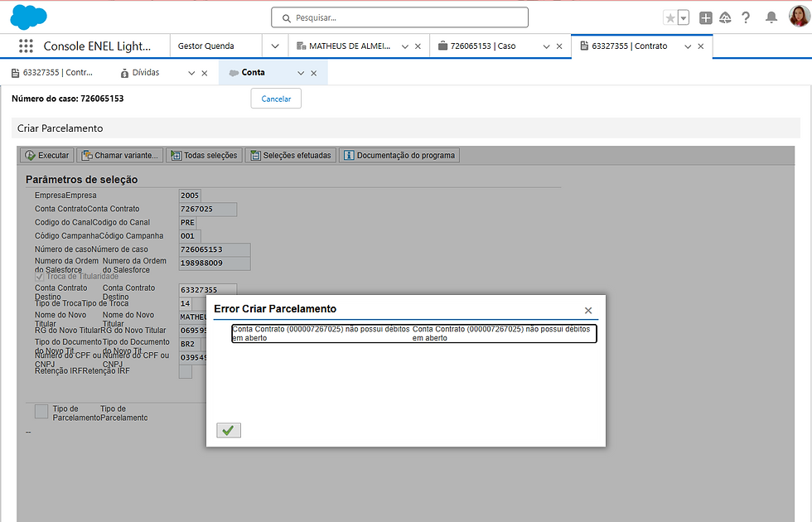Screen dimensions: 812x522
Task: Click the Empresa field with 2005
Action: coord(190,196)
